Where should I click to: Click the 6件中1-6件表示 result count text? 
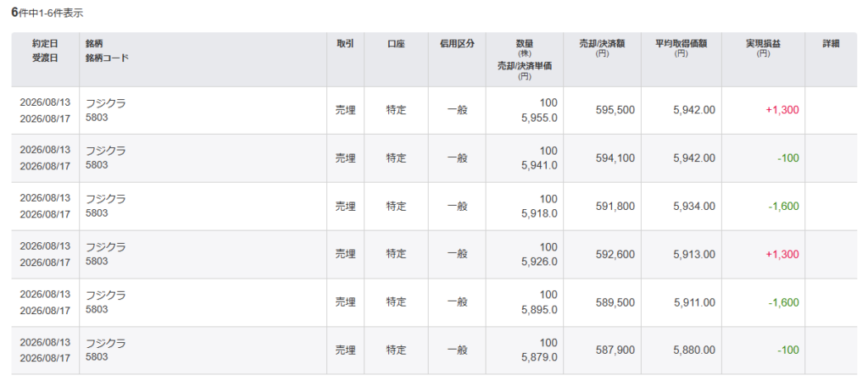(47, 13)
